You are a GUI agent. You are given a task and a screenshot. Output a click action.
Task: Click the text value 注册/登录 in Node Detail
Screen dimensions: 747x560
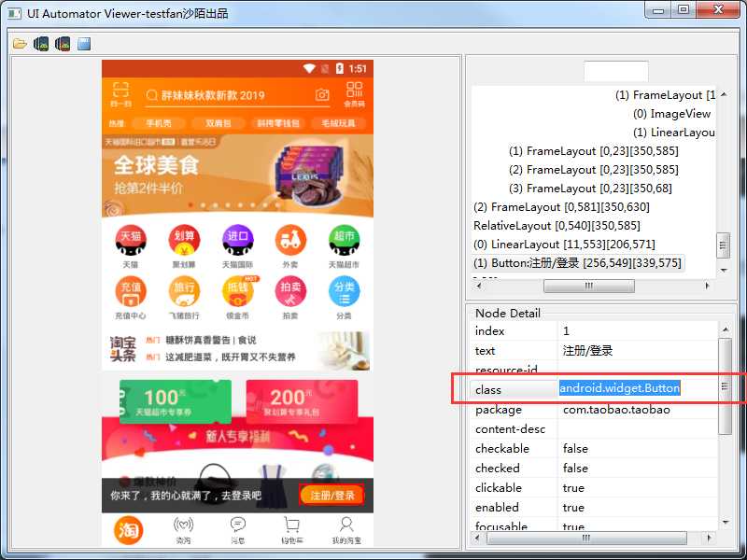click(x=587, y=351)
